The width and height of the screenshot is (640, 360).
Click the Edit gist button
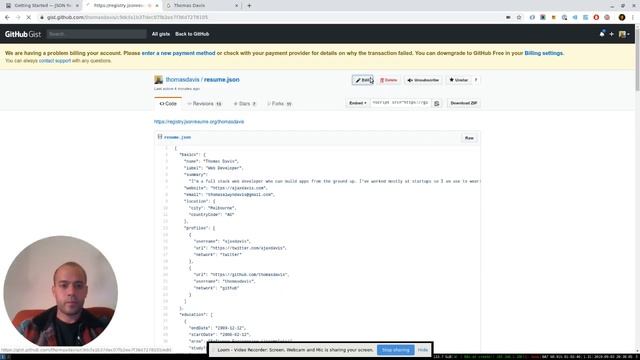362,80
